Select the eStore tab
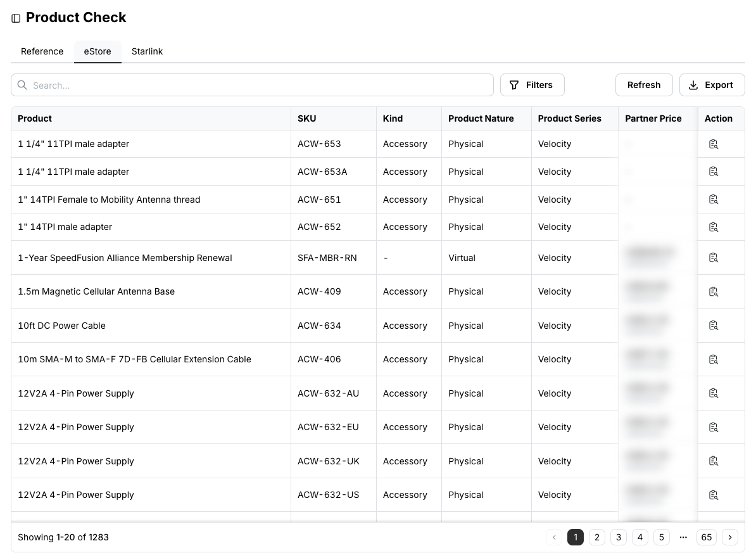The height and width of the screenshot is (560, 756). click(x=98, y=51)
